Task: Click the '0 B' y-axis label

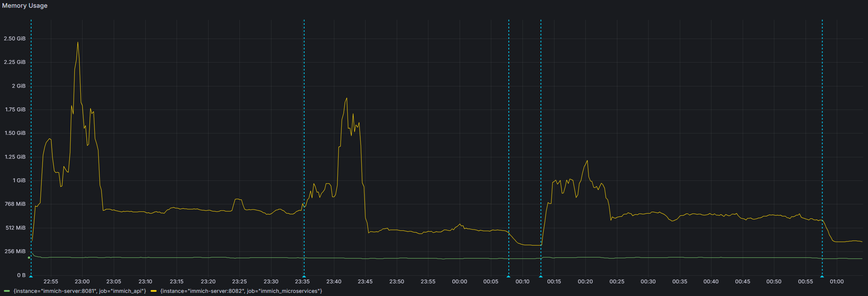Action: [21, 275]
